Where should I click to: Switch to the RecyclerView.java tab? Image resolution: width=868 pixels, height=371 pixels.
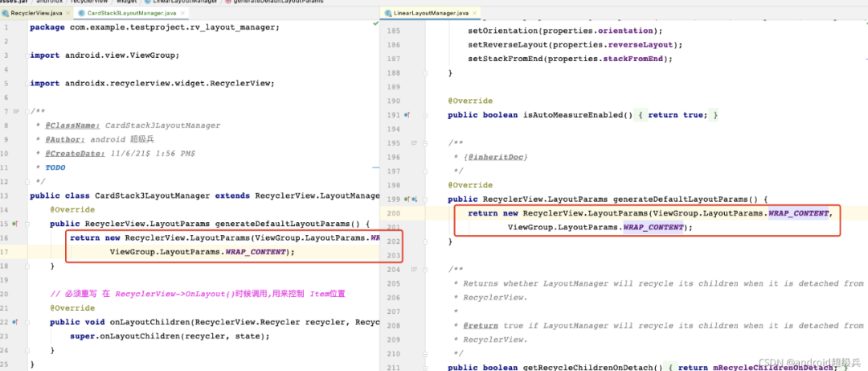35,12
